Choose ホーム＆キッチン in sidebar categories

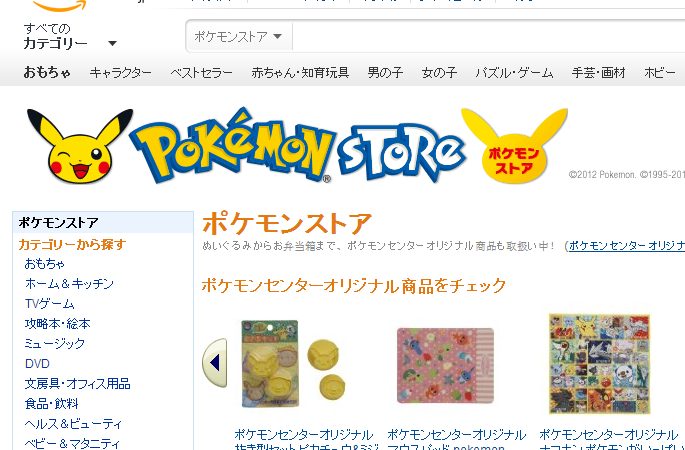click(x=69, y=284)
